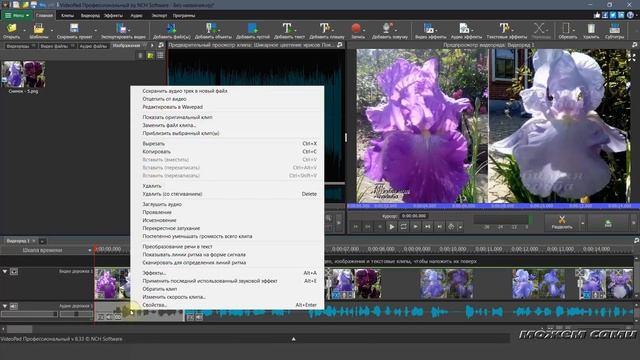The width and height of the screenshot is (640, 360).
Task: Adjust the Аудио дорожка 1 pan slider
Action: pyautogui.click(x=76, y=314)
